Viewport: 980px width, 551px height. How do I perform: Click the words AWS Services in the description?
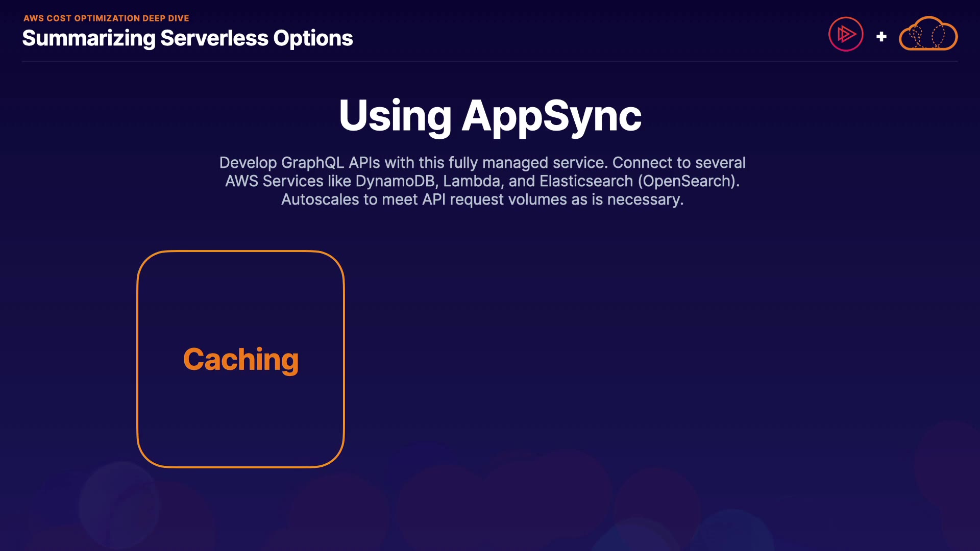pyautogui.click(x=274, y=181)
